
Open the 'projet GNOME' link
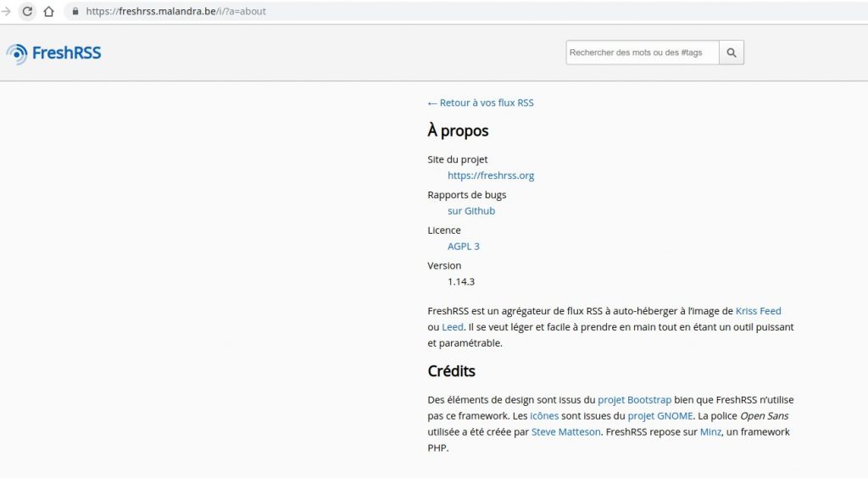(659, 416)
